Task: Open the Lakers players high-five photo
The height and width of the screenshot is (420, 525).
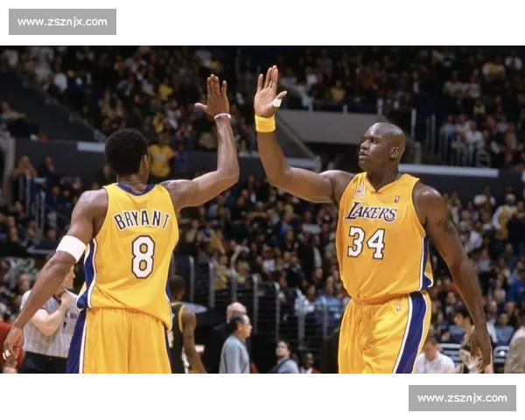Action: 262,210
